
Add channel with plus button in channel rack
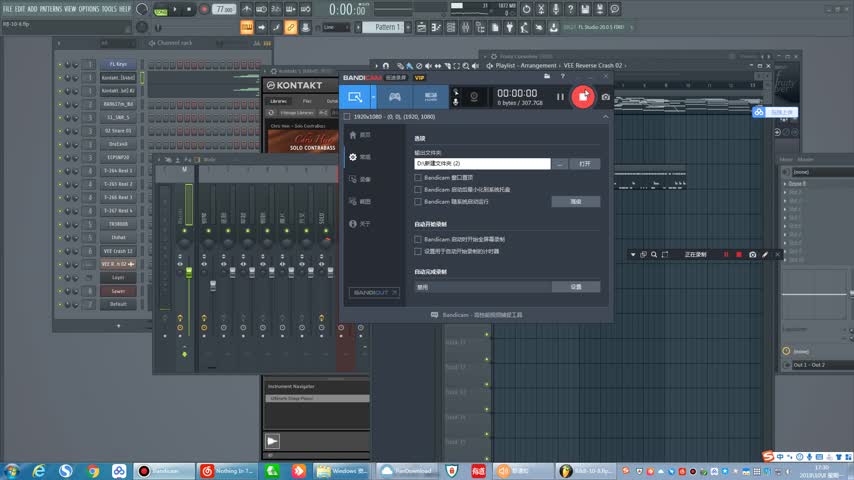(x=118, y=326)
